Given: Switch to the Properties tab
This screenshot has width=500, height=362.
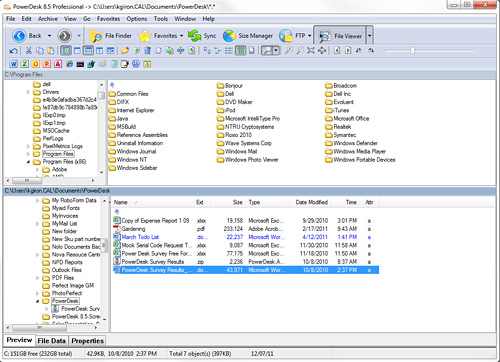Looking at the screenshot, I should click(88, 341).
